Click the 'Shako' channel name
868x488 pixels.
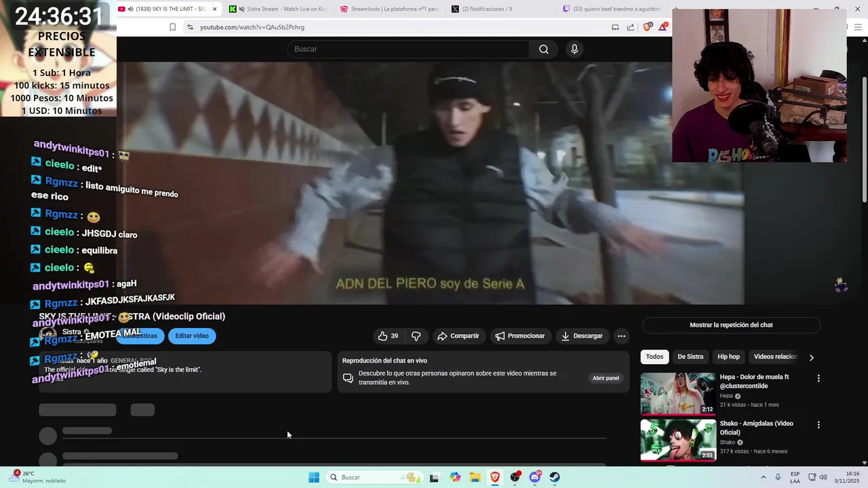(728, 443)
